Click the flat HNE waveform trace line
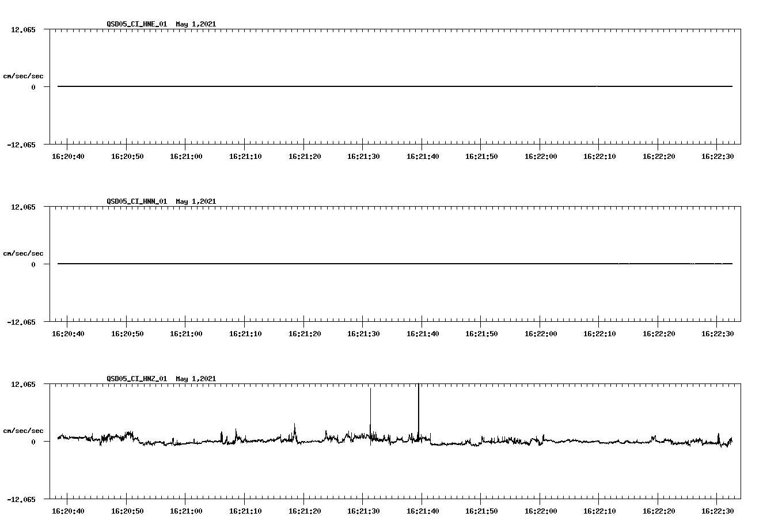 [x=346, y=86]
